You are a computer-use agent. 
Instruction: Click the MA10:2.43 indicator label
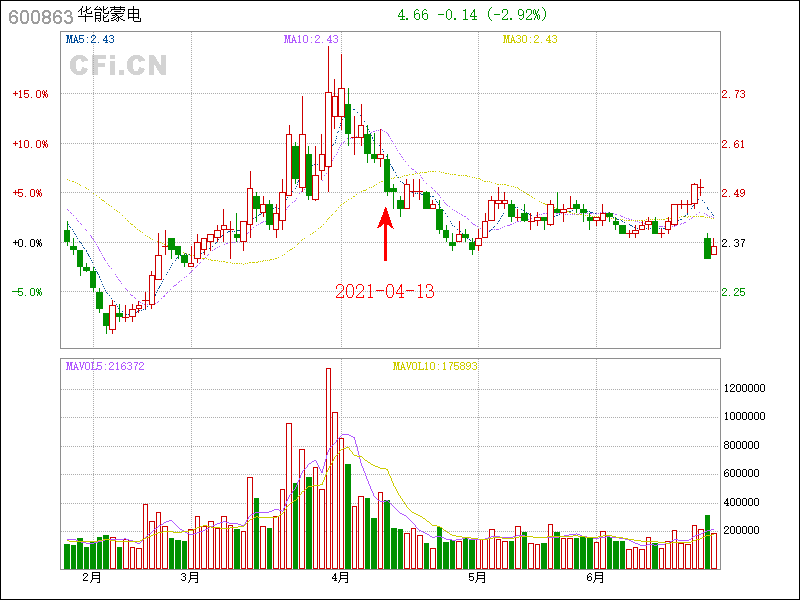click(311, 39)
